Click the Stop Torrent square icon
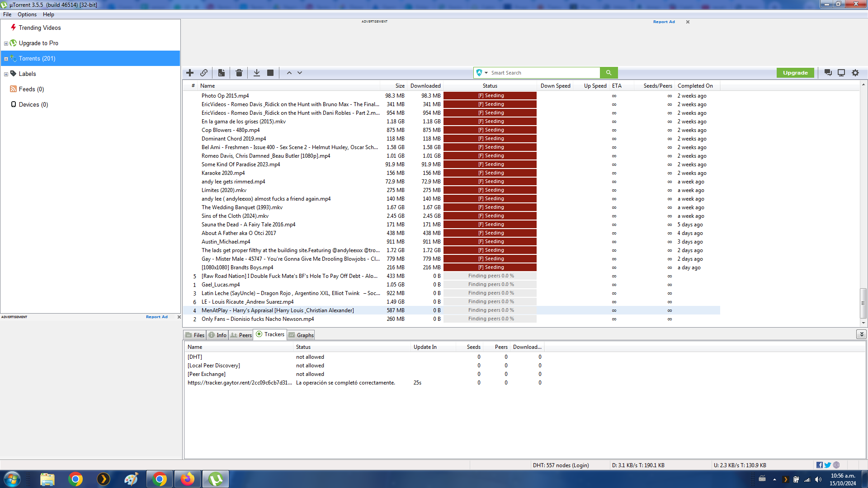 [x=270, y=73]
